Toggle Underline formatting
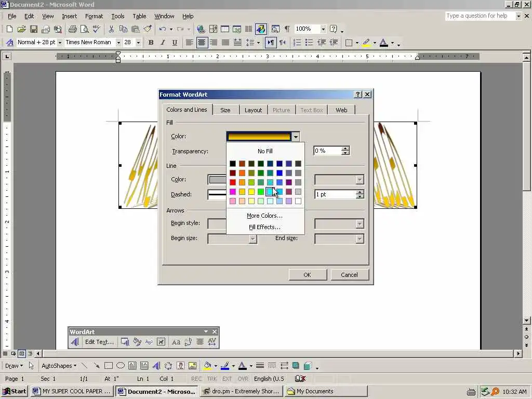Screen dimensions: 532x399 coord(175,43)
